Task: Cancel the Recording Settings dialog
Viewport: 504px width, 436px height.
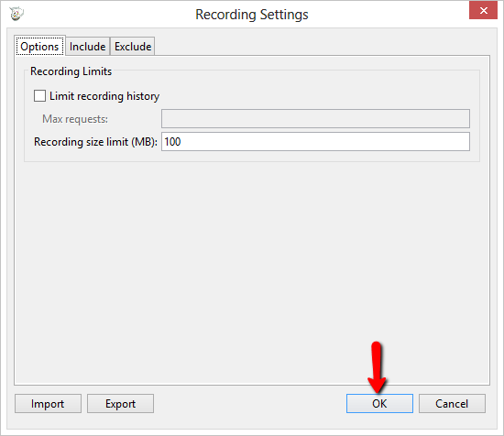Action: click(x=452, y=404)
